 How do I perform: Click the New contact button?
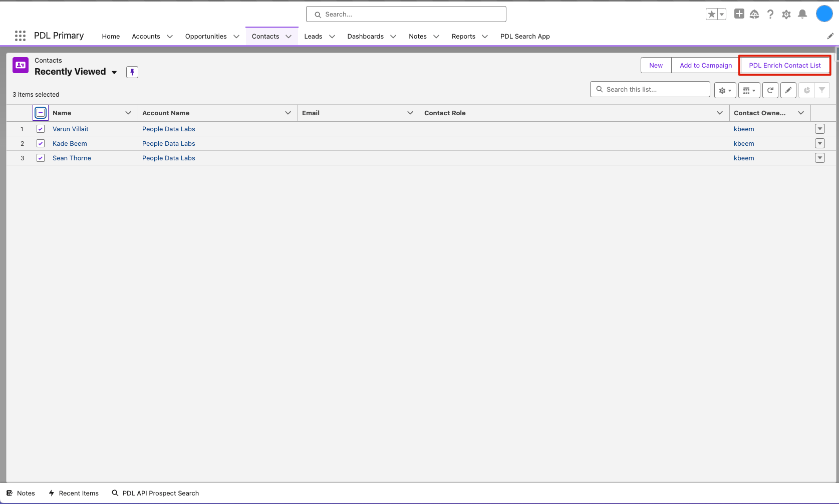click(656, 66)
